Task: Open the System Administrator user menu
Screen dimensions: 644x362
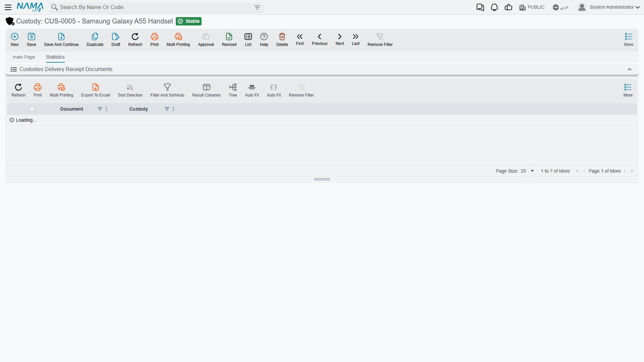Action: coord(609,7)
